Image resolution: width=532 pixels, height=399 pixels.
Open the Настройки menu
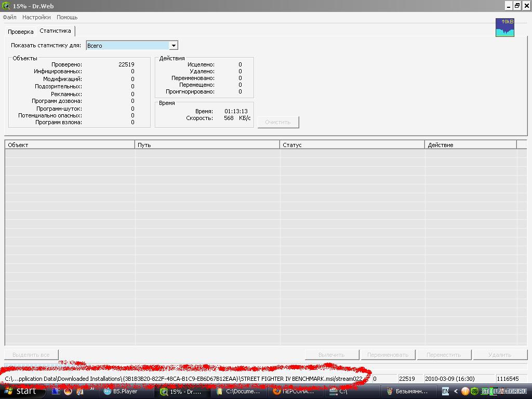36,17
